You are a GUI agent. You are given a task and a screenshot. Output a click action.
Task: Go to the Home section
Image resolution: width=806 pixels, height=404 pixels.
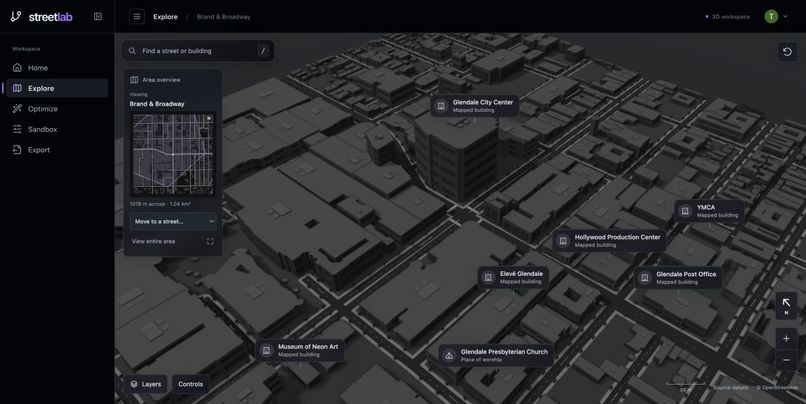pyautogui.click(x=57, y=67)
